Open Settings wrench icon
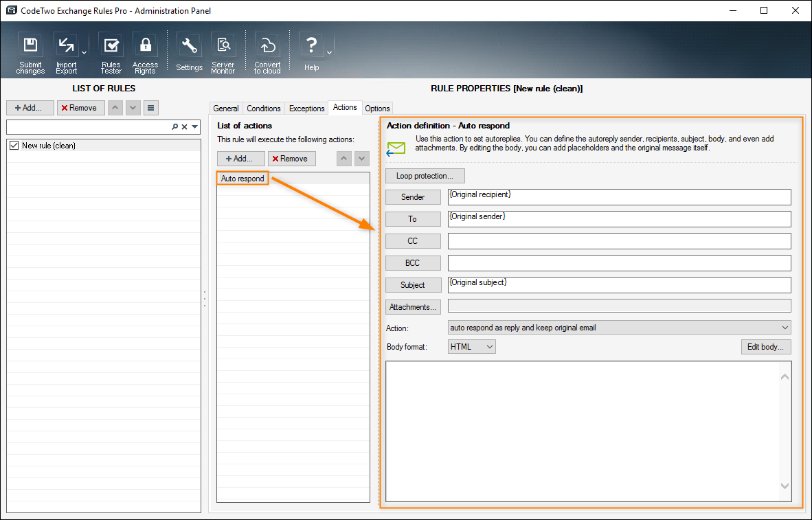 pos(189,53)
